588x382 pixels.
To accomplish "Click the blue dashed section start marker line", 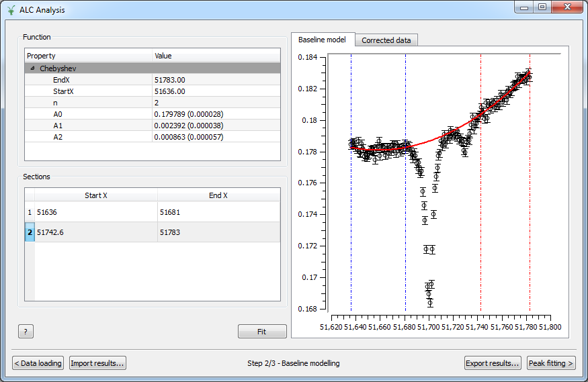I will coord(351,201).
